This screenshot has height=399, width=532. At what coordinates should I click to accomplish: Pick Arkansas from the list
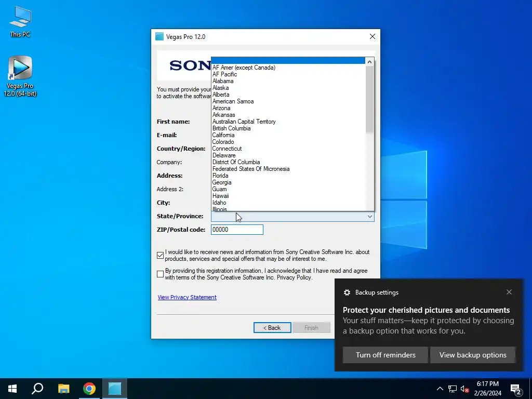[288, 115]
